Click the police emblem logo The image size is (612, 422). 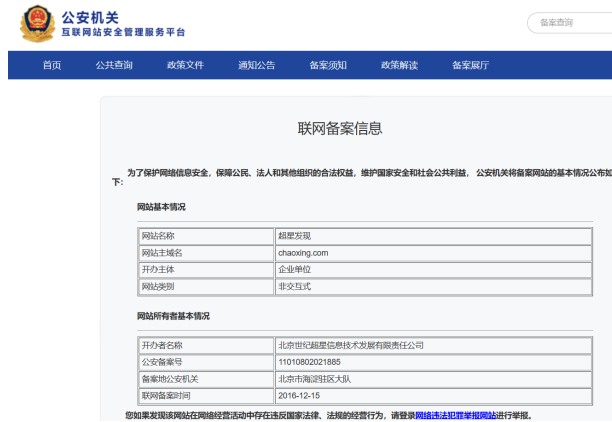[38, 24]
